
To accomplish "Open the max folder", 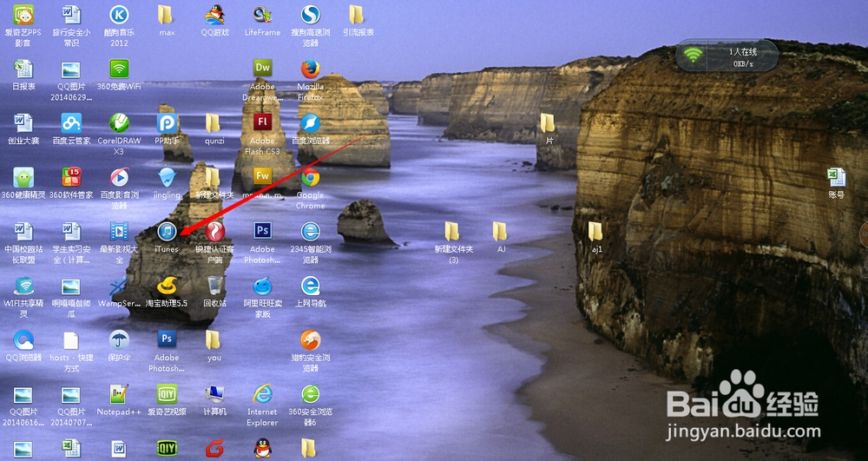I will [166, 15].
